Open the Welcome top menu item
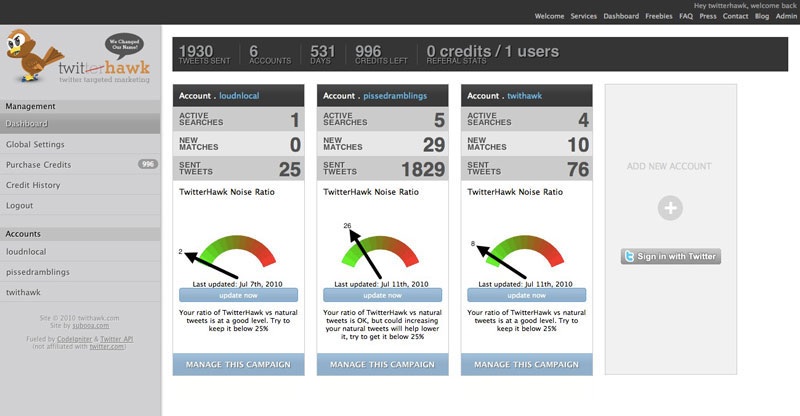800x416 pixels. click(x=549, y=16)
